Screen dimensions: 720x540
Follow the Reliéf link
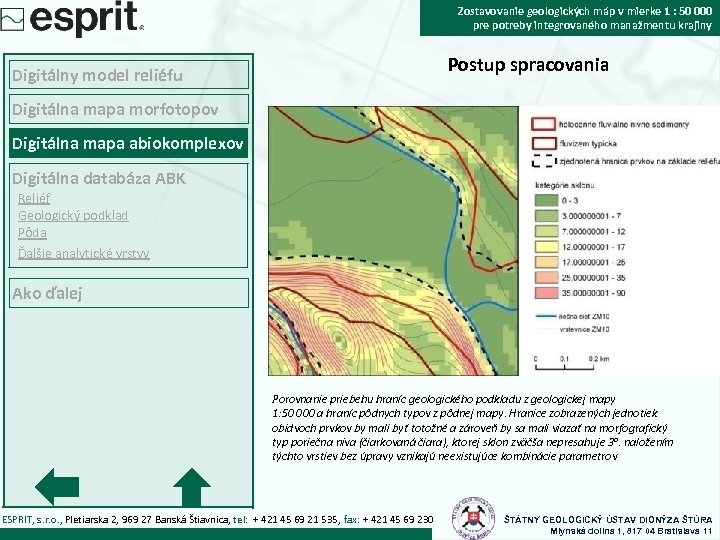click(34, 198)
